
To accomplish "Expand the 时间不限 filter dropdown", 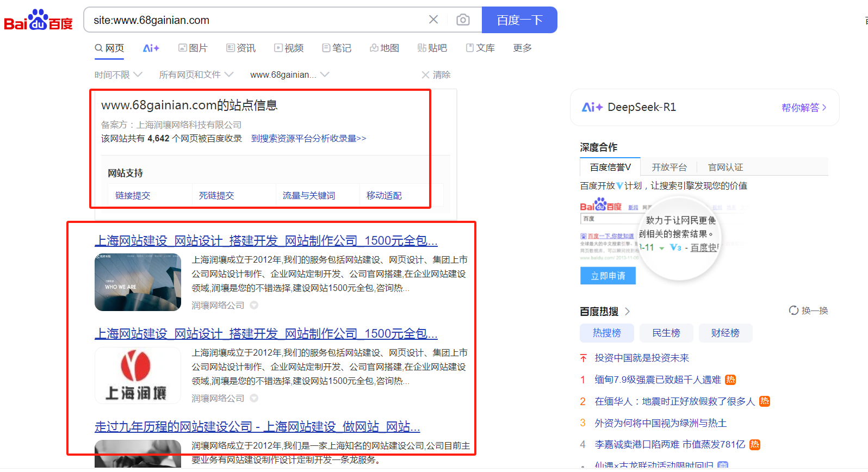I will 118,74.
